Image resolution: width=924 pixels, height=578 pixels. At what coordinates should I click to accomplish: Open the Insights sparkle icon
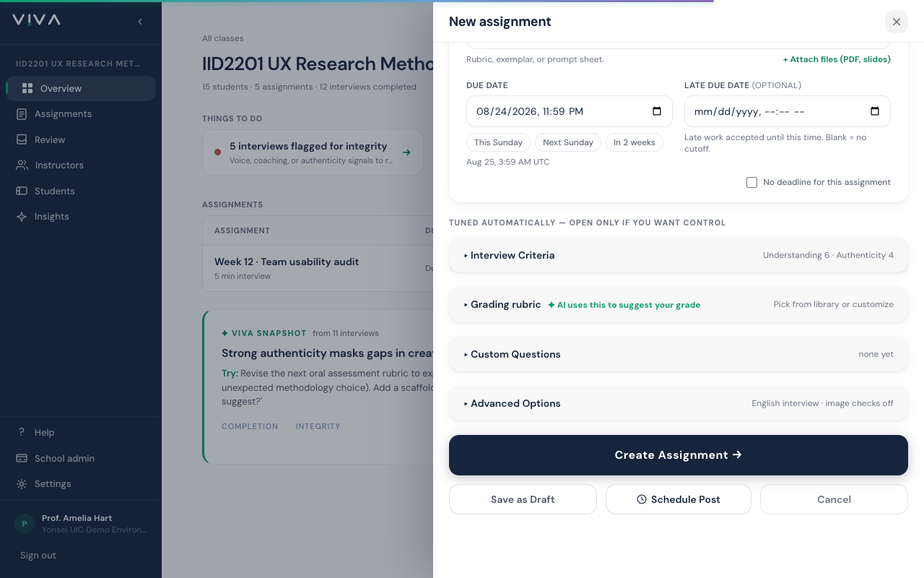pos(22,217)
